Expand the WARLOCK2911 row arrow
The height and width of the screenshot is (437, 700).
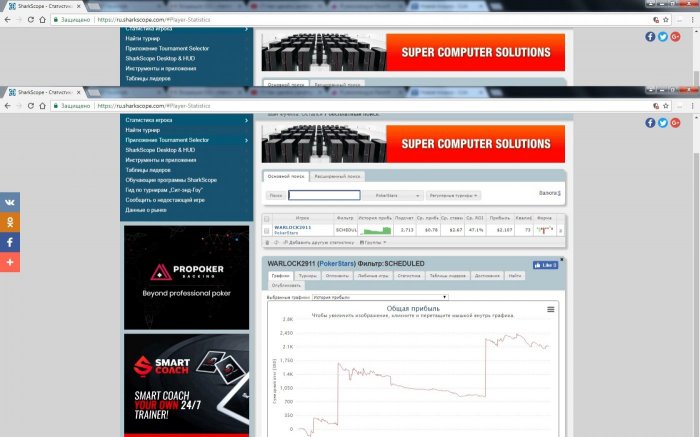pos(561,231)
